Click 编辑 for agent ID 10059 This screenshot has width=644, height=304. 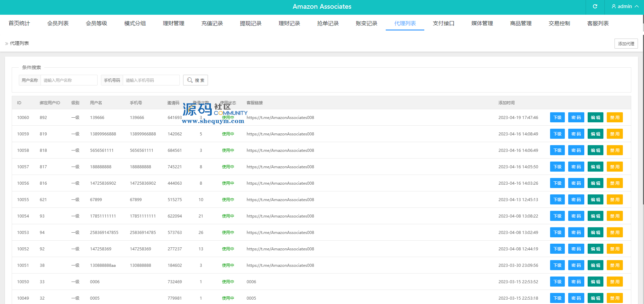point(595,134)
